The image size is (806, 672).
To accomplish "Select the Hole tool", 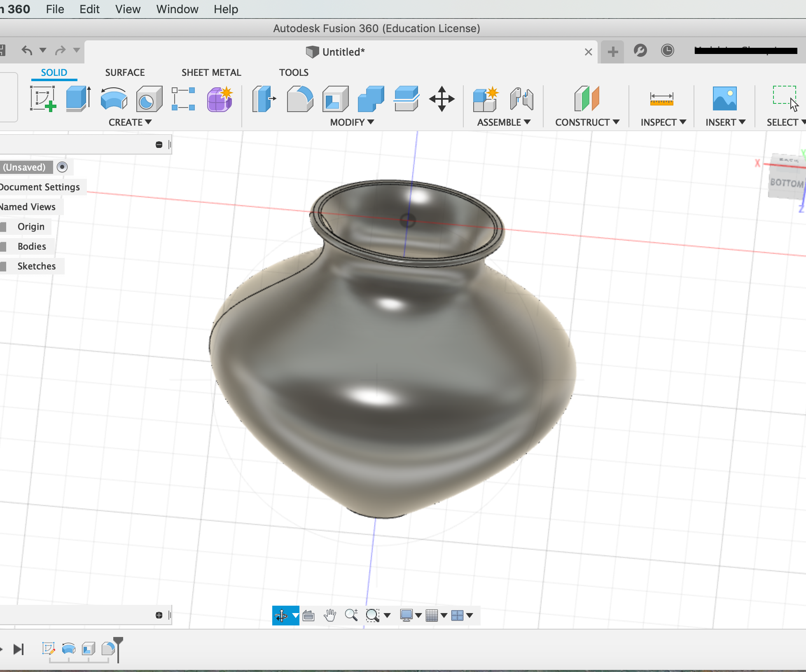I will [149, 99].
